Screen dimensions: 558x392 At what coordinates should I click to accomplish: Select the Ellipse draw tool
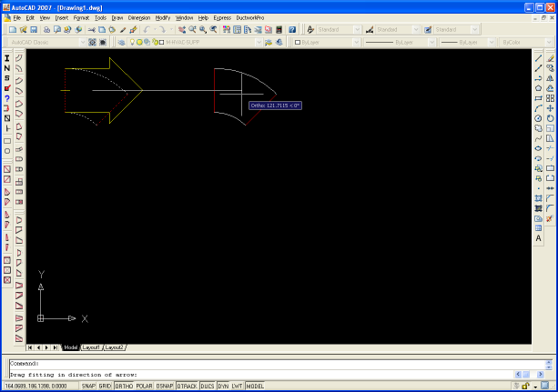pos(538,148)
